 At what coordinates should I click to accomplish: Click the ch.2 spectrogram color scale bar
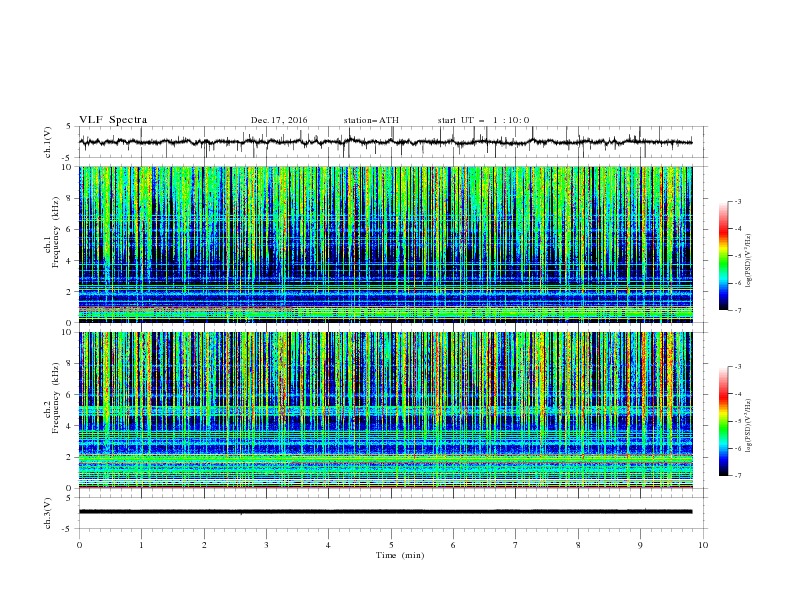[724, 421]
